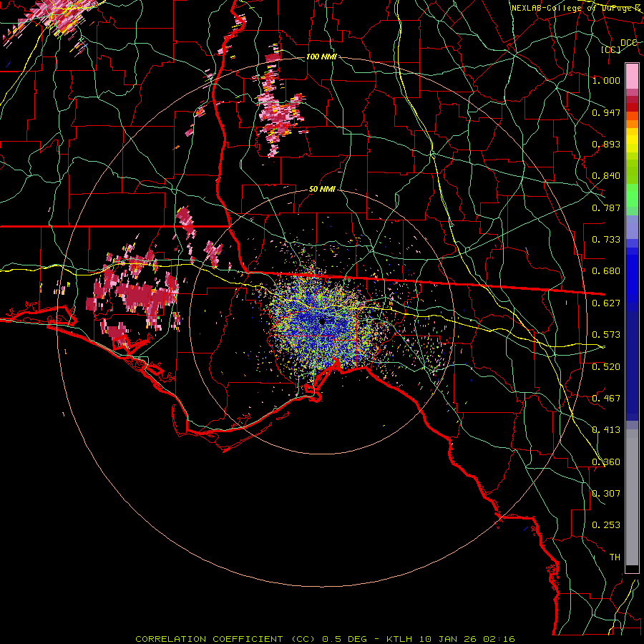Select the 0.733 value on the color scale
The width and height of the screenshot is (644, 644).
click(x=606, y=240)
